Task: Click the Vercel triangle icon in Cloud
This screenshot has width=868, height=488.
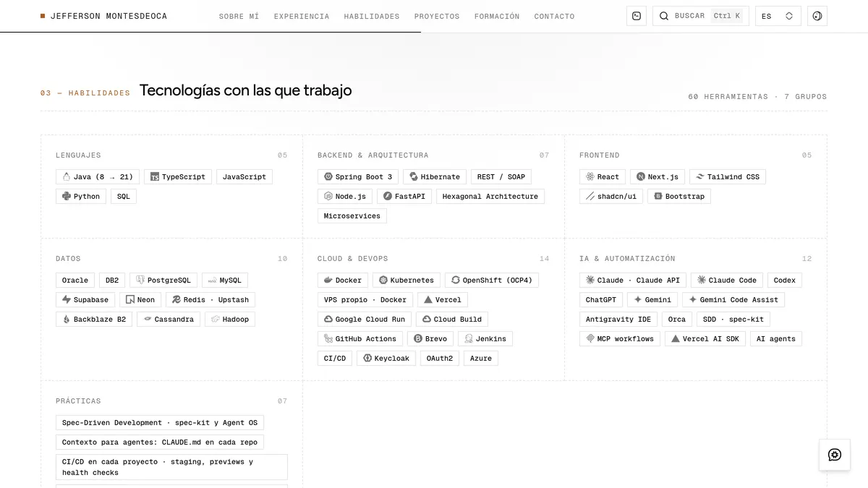Action: point(428,299)
